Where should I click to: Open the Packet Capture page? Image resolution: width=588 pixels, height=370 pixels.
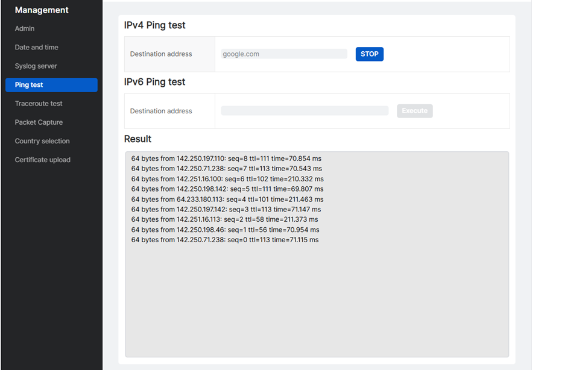[x=39, y=122]
